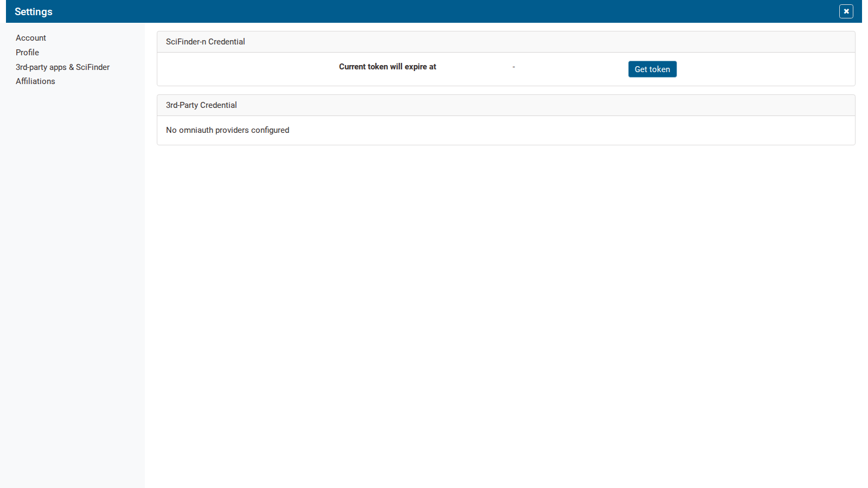Open the Profile settings section

[27, 53]
